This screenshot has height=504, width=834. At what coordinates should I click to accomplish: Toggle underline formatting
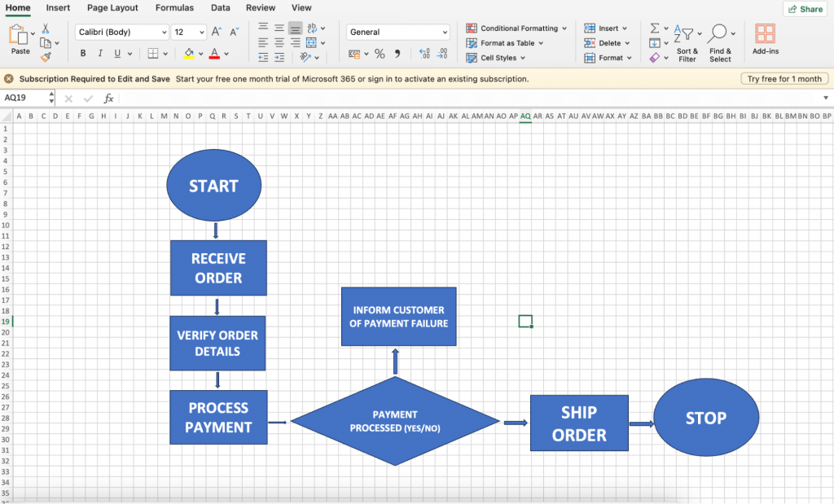pyautogui.click(x=117, y=53)
